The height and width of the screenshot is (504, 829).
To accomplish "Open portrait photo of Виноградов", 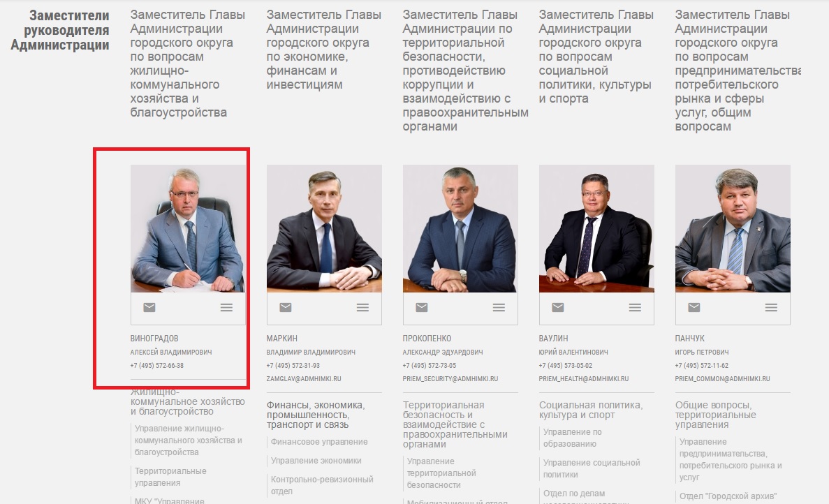I will tap(188, 228).
